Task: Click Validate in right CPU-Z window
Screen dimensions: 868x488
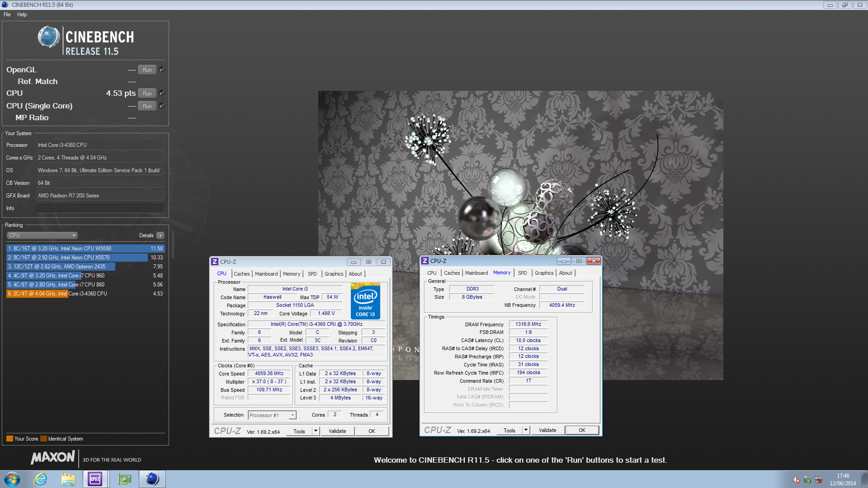Action: pyautogui.click(x=547, y=431)
